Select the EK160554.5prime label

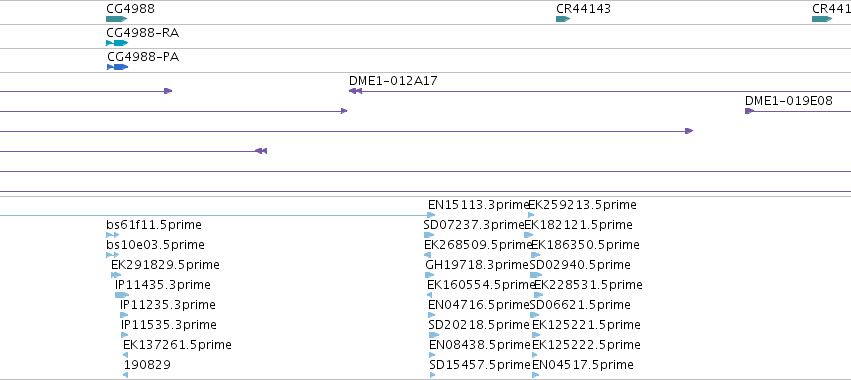[481, 284]
